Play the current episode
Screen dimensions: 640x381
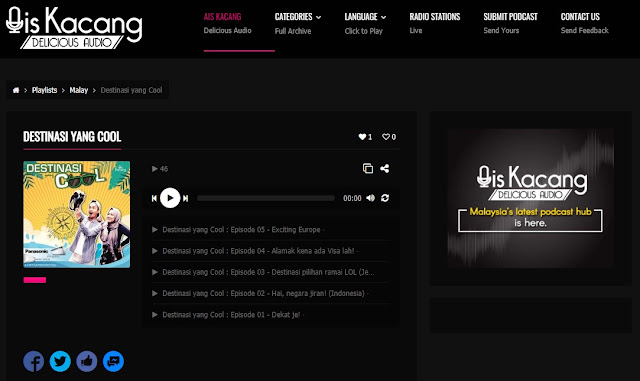click(170, 198)
